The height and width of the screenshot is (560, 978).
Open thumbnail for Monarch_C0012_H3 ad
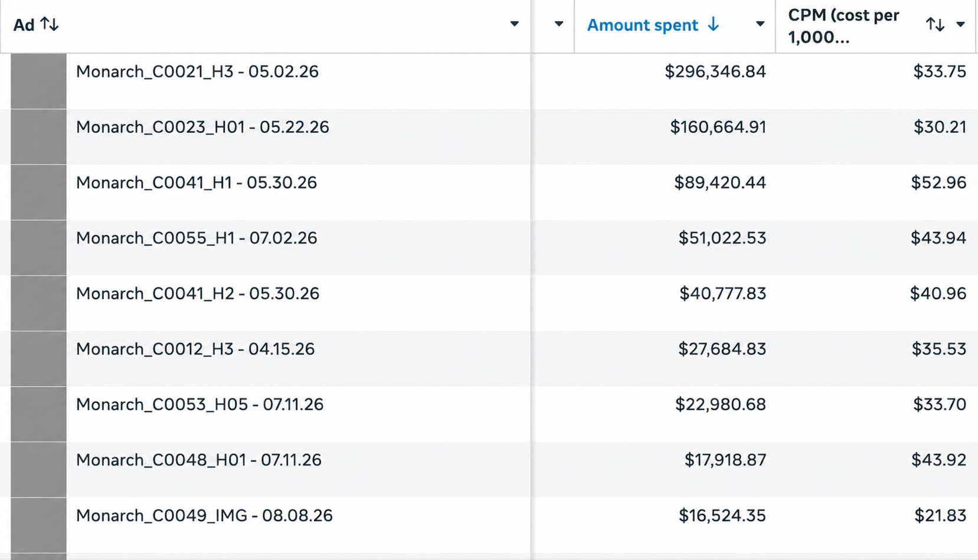pyautogui.click(x=38, y=358)
